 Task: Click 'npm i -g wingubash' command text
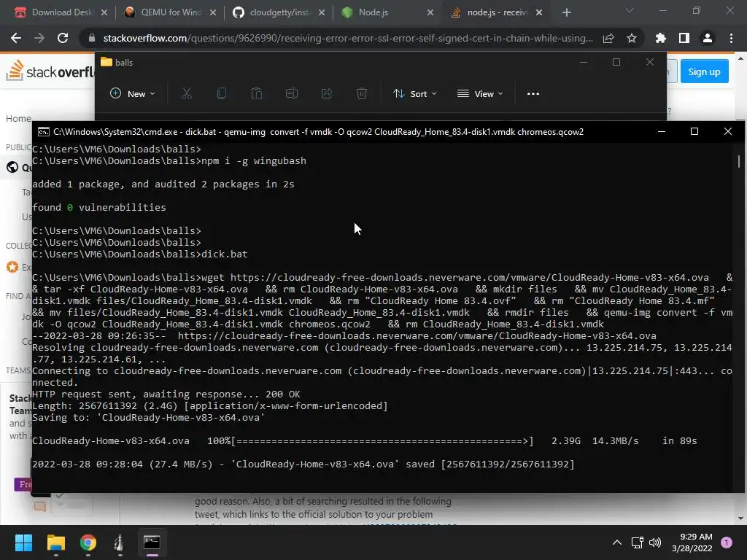254,161
